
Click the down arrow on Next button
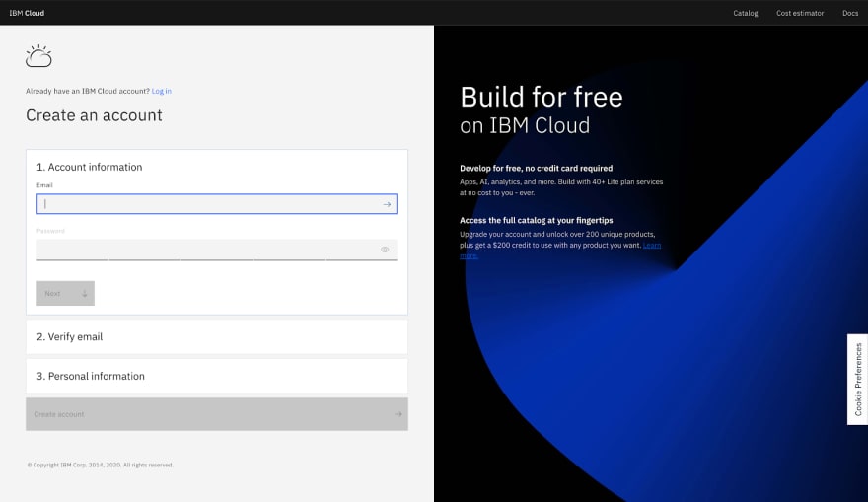click(x=85, y=293)
